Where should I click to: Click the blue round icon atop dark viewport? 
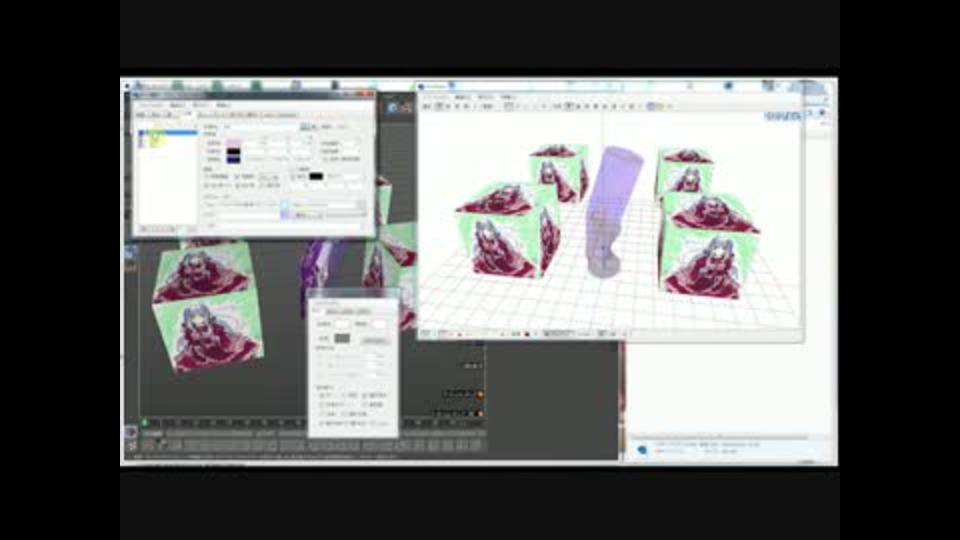pyautogui.click(x=392, y=108)
